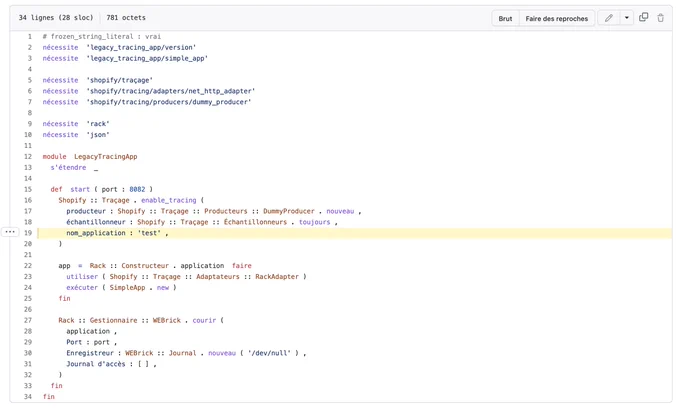Select line number 27

pos(28,320)
